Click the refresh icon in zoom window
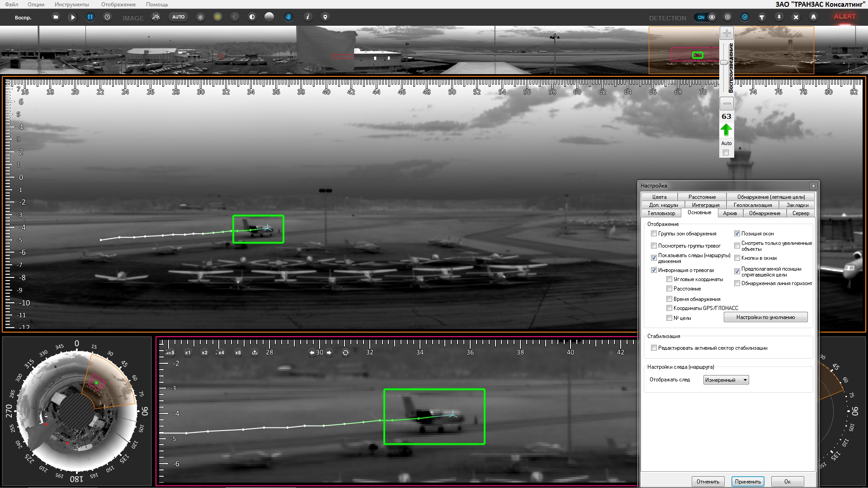868x488 pixels. pos(345,352)
